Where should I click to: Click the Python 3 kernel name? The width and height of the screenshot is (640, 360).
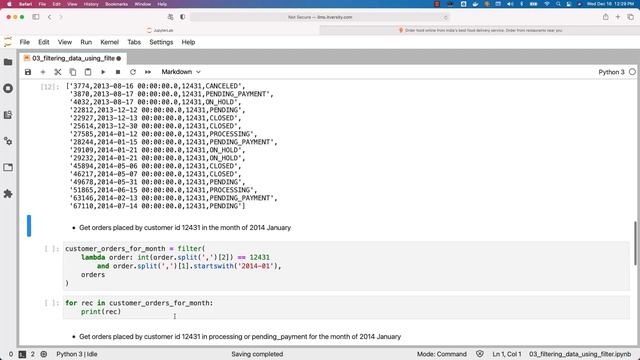(x=611, y=72)
